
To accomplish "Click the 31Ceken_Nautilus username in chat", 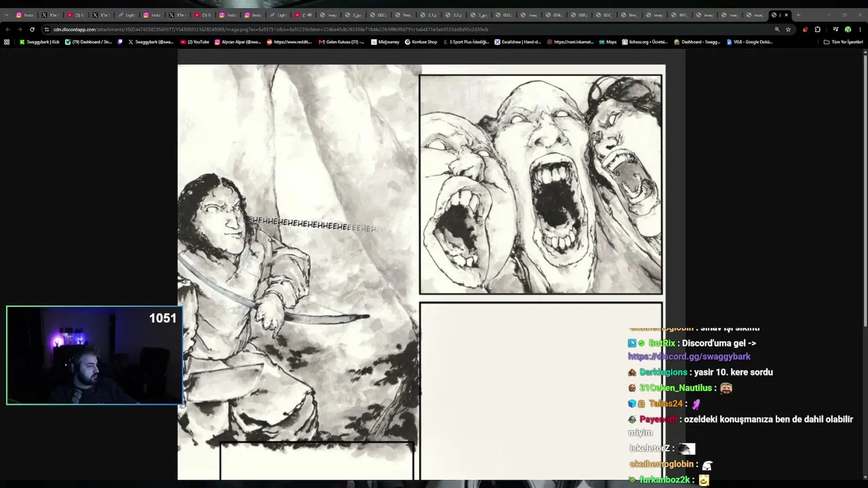I will (x=675, y=388).
